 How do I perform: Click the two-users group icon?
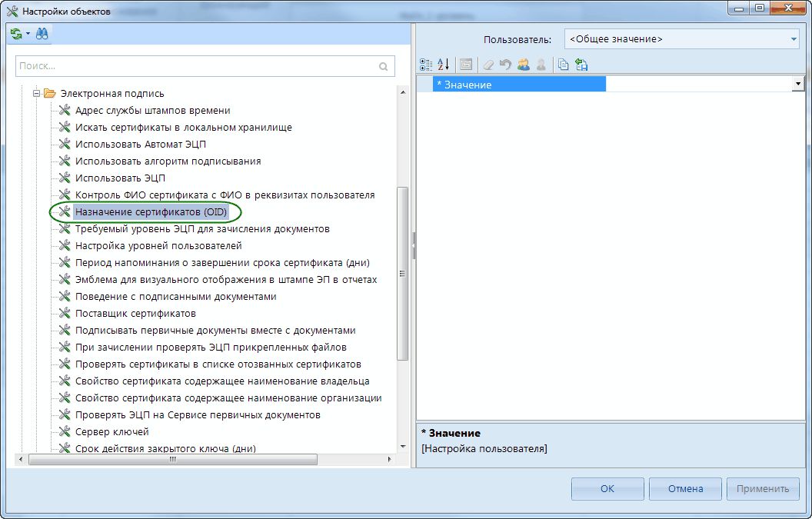[524, 65]
